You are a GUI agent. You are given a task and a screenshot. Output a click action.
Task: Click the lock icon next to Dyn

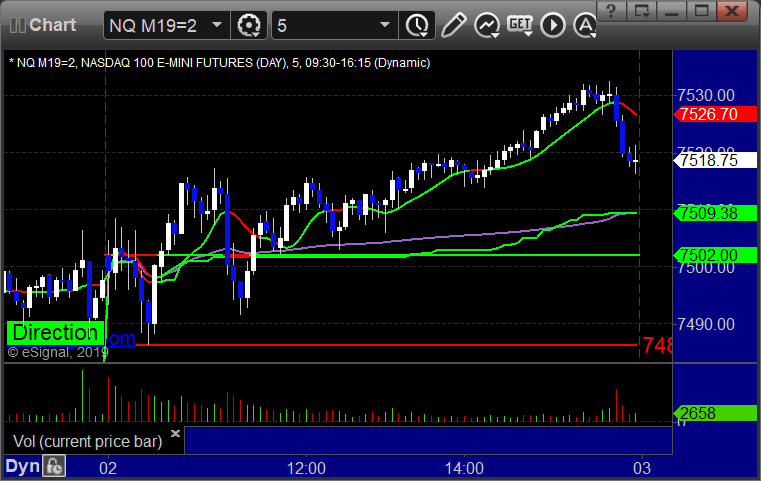[x=54, y=466]
